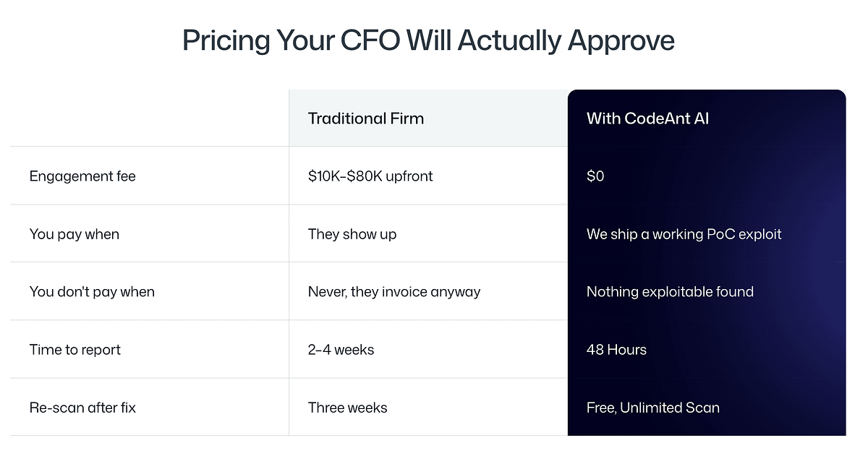
Task: Click the empty top-left header cell
Action: pos(150,118)
